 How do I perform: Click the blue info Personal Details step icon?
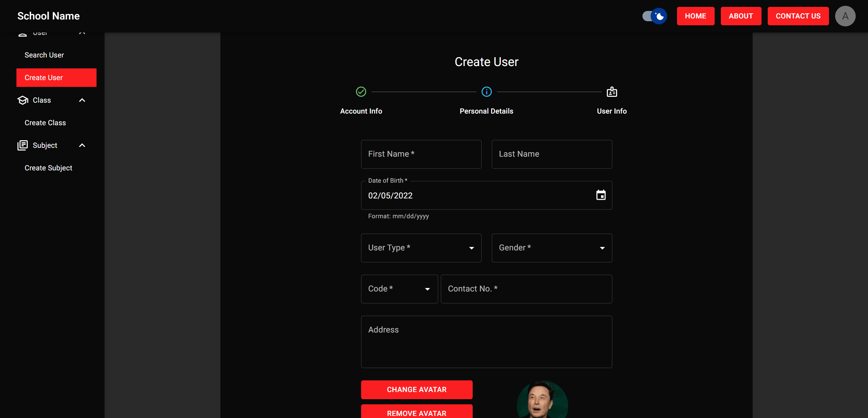[x=486, y=92]
